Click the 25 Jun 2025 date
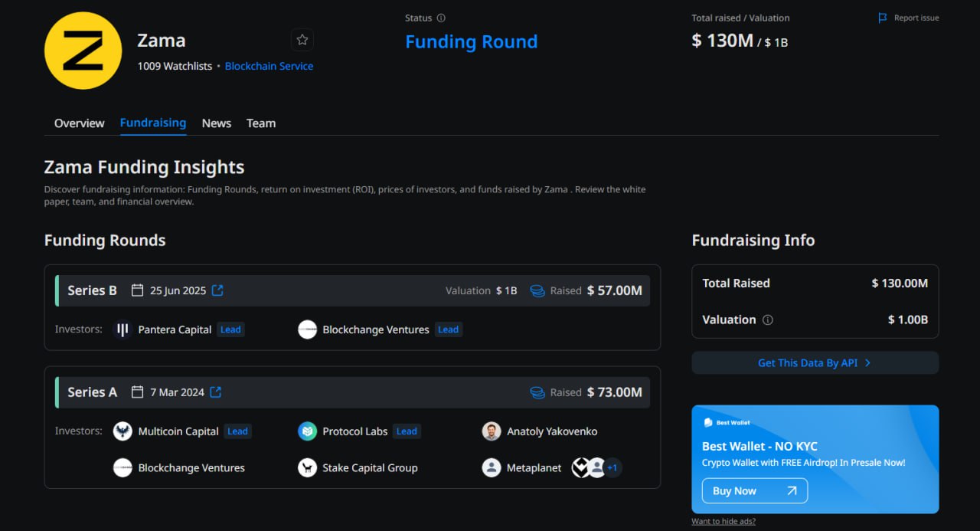980x531 pixels. [x=178, y=290]
